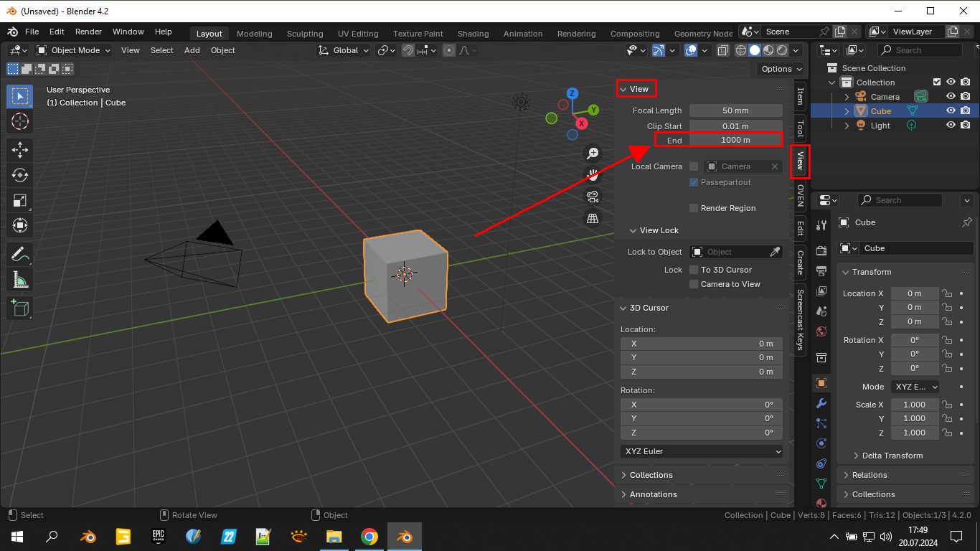
Task: Click the viewport zoom magnifier icon
Action: pyautogui.click(x=593, y=153)
